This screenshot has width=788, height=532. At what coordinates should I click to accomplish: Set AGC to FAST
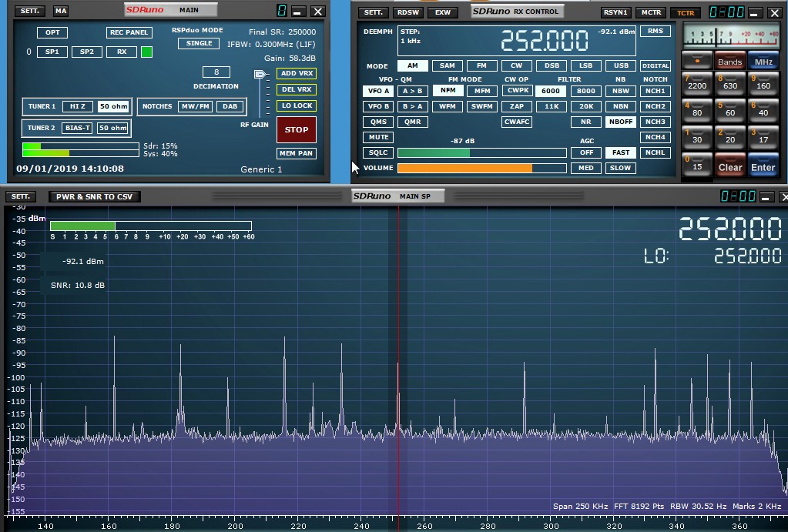coord(621,152)
